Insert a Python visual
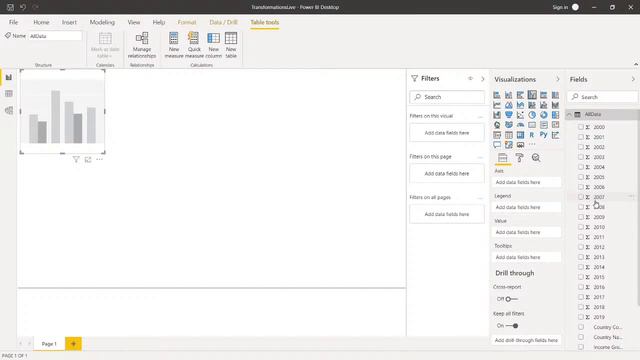 pos(544,135)
